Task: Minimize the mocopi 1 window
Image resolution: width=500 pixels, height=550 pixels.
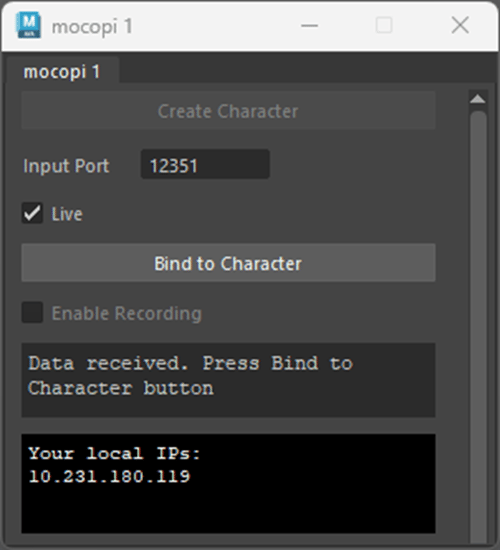Action: click(309, 25)
